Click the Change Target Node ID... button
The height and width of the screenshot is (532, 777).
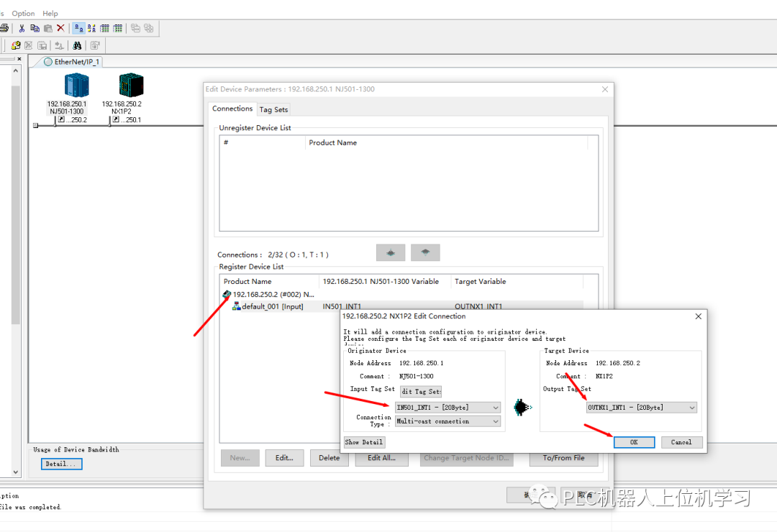click(466, 458)
